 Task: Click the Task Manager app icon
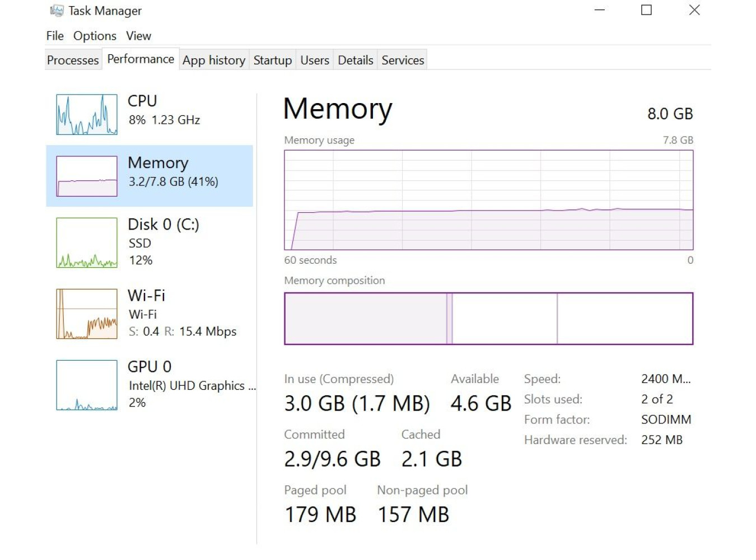coord(57,11)
